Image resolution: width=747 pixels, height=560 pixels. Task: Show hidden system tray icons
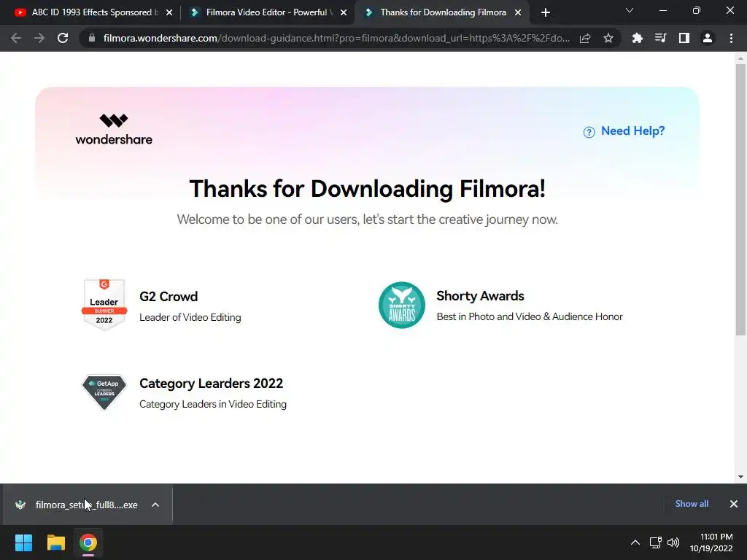coord(635,542)
